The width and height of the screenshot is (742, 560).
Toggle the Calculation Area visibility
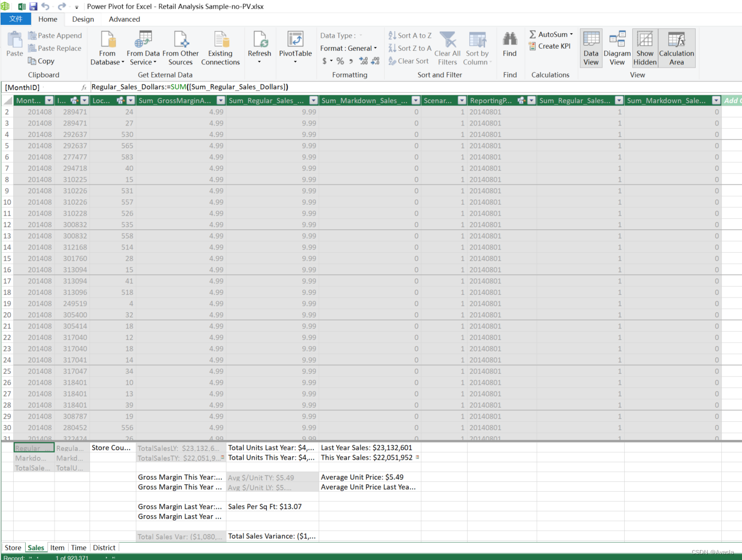click(677, 48)
